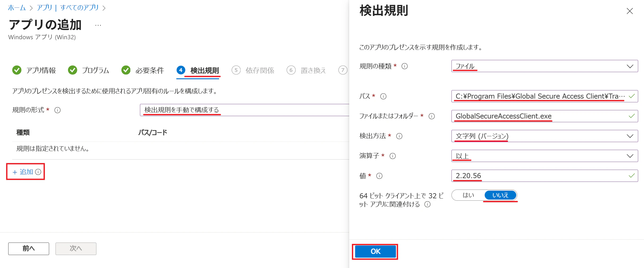This screenshot has width=644, height=268.
Task: Click 前へ button
Action: (x=29, y=249)
